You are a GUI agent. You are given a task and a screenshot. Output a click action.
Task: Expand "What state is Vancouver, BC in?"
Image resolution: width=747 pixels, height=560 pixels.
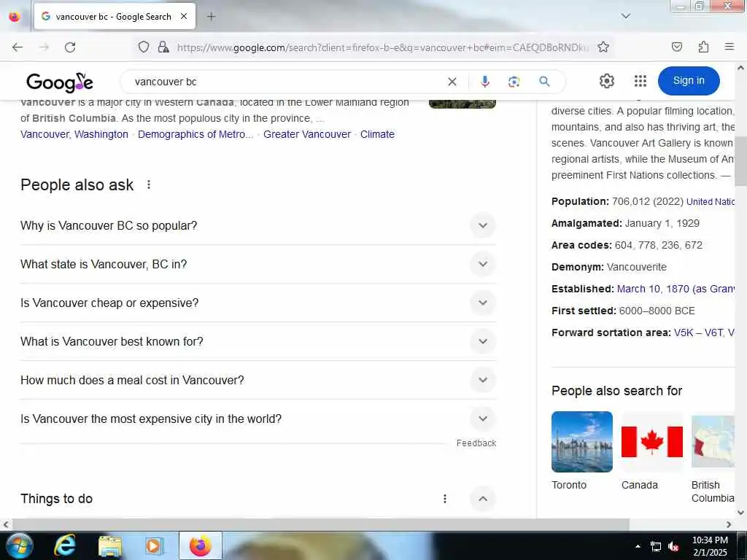pyautogui.click(x=258, y=264)
